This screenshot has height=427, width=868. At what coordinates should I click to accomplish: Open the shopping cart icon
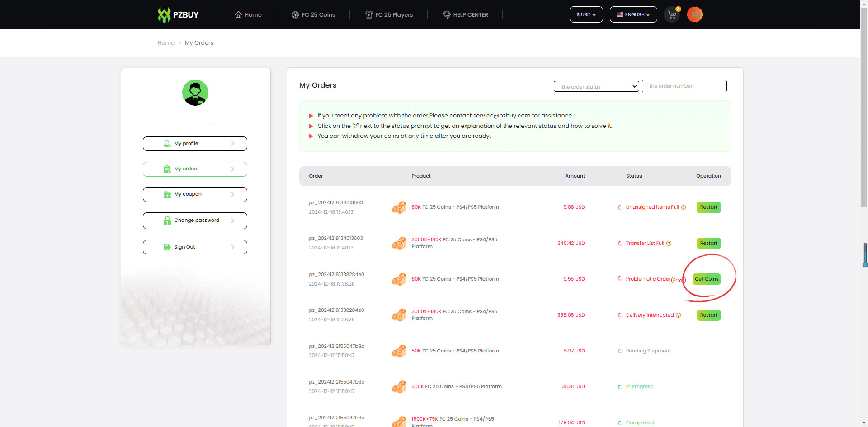click(672, 14)
